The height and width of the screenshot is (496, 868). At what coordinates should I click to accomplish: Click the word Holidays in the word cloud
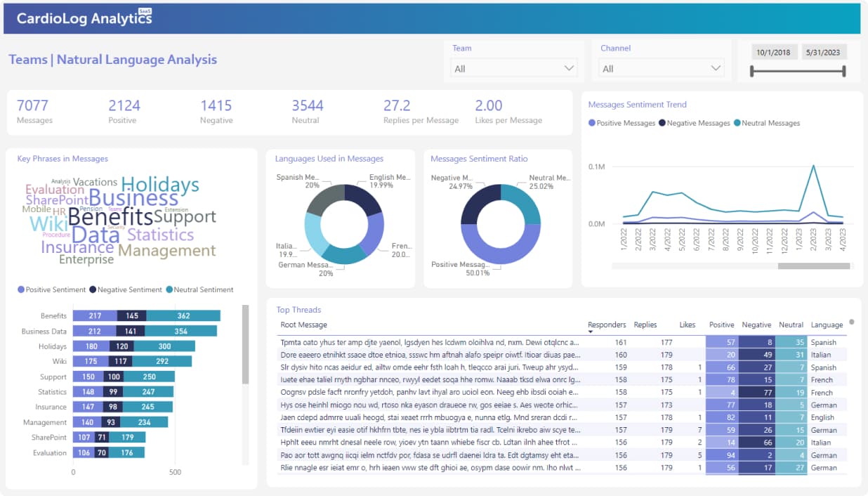(x=160, y=185)
